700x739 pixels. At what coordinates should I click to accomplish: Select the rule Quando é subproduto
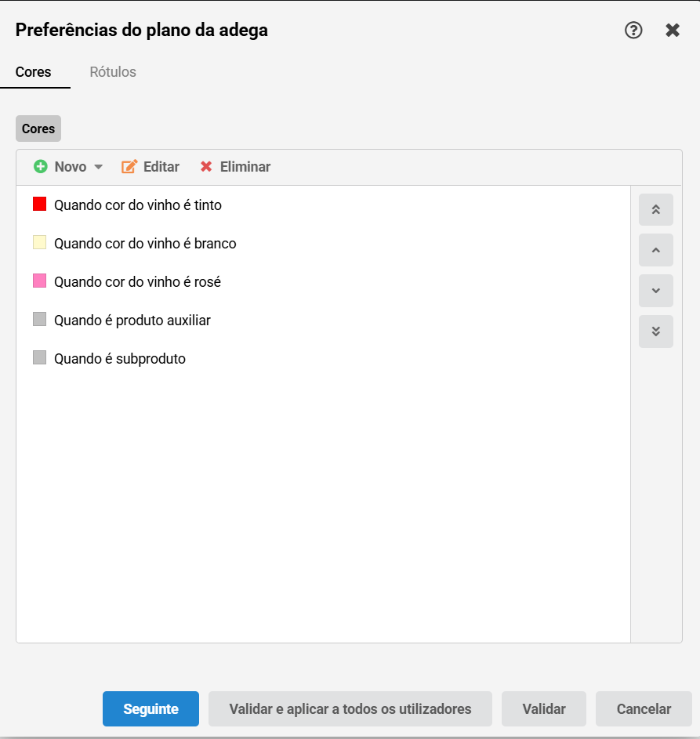point(324,359)
